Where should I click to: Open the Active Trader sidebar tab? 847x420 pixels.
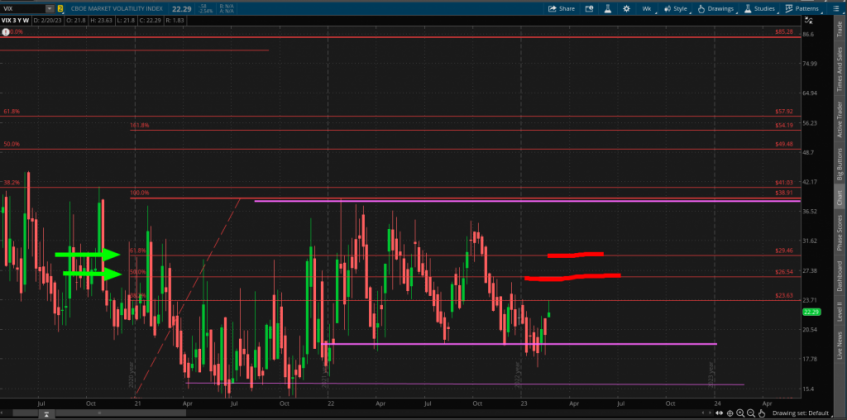pos(839,119)
